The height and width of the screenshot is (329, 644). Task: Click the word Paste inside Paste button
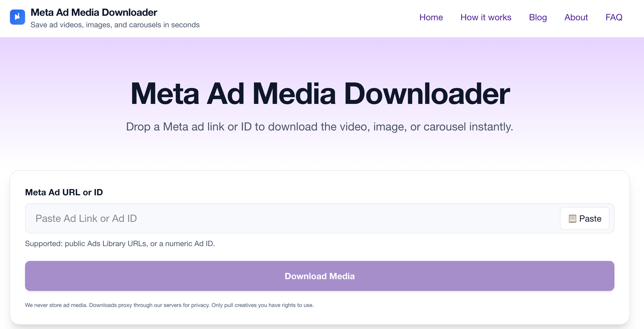point(590,219)
